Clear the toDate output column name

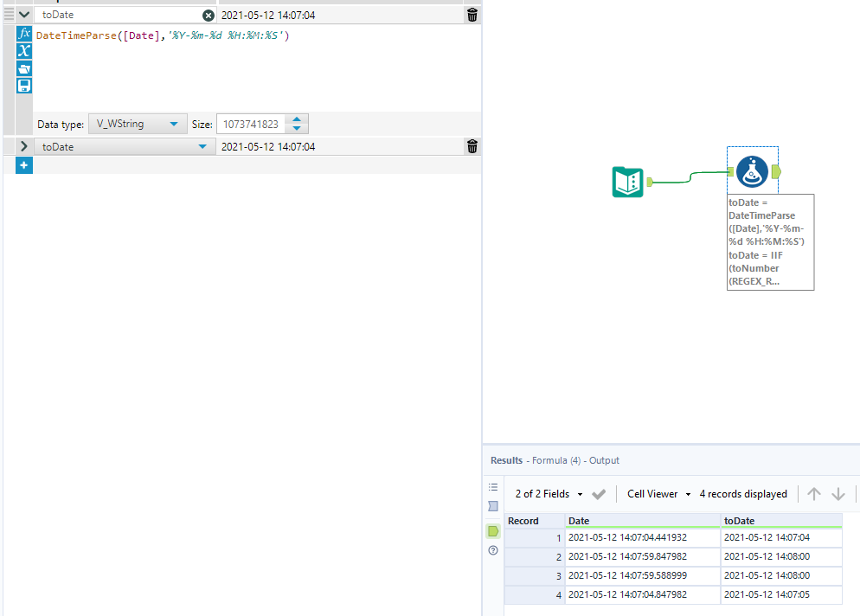(208, 16)
